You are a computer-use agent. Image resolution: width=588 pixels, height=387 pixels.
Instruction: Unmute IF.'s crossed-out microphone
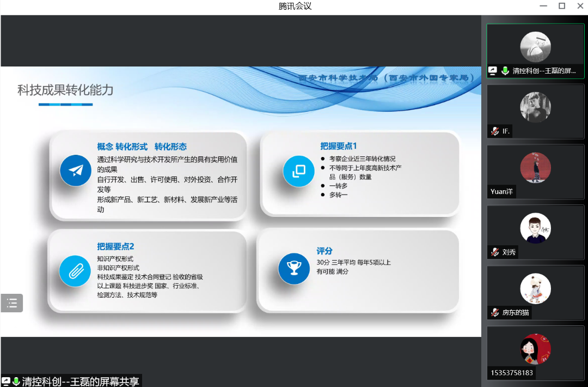pos(494,131)
